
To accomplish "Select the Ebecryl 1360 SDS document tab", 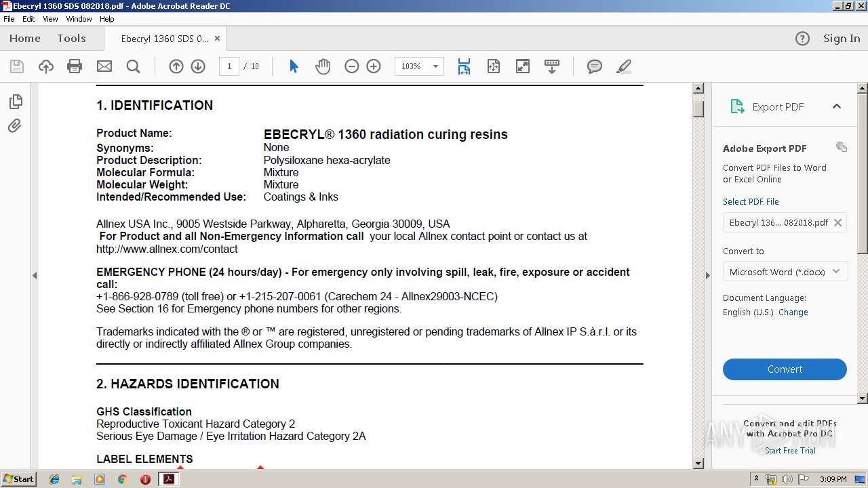I will click(165, 39).
